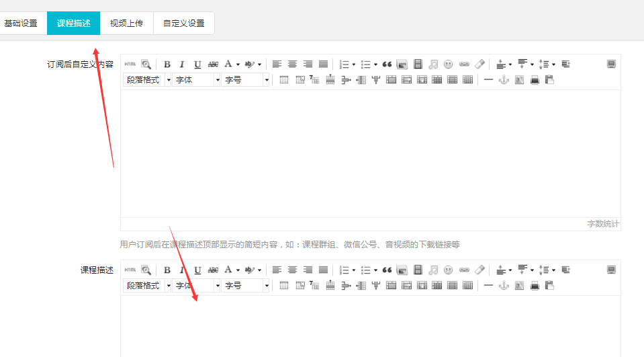Toggle fullscreen monitor icon in lower 课程描述 editor
644x357 pixels.
coord(611,270)
